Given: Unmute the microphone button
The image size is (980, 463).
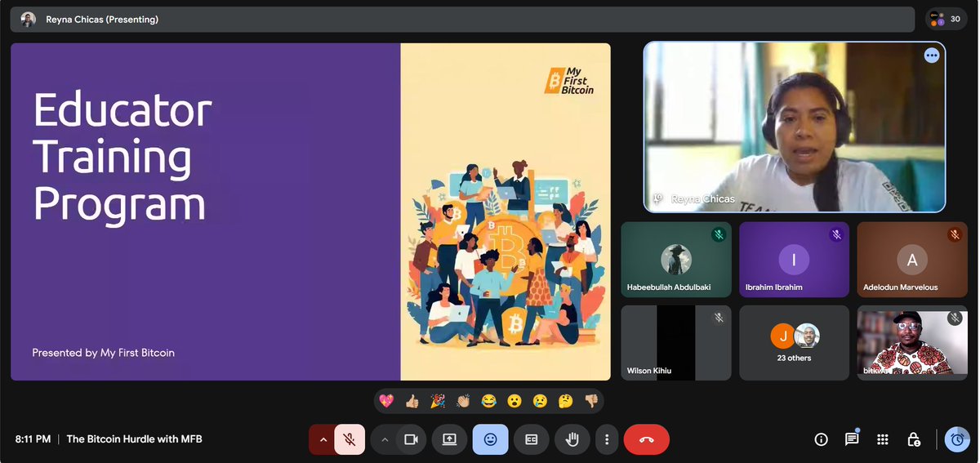Looking at the screenshot, I should 350,439.
